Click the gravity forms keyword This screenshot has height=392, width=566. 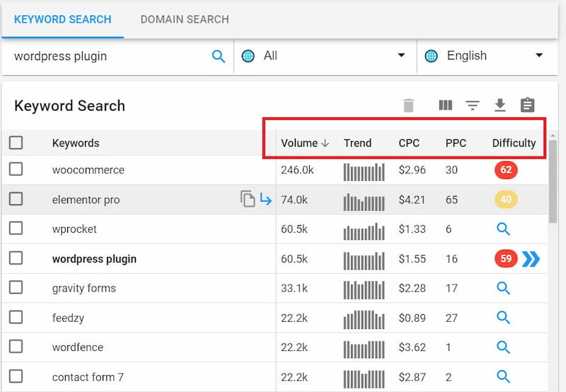[83, 289]
